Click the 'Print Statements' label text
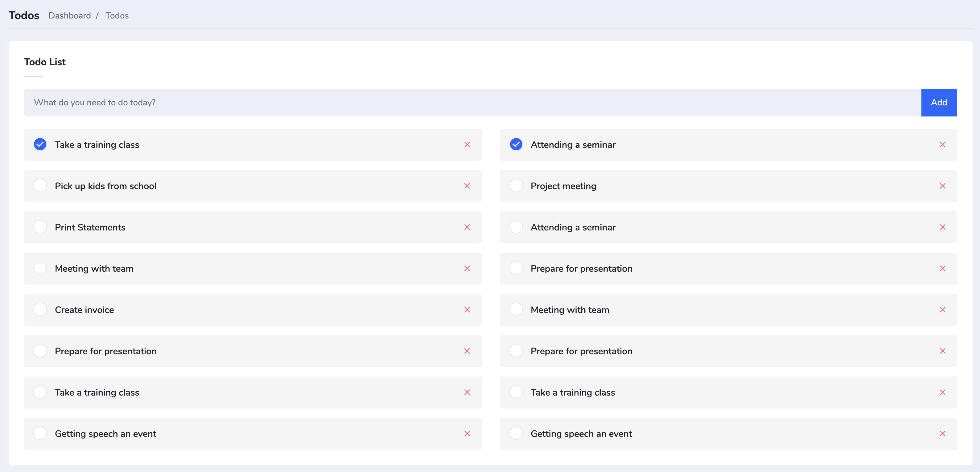The width and height of the screenshot is (980, 472). coord(90,227)
